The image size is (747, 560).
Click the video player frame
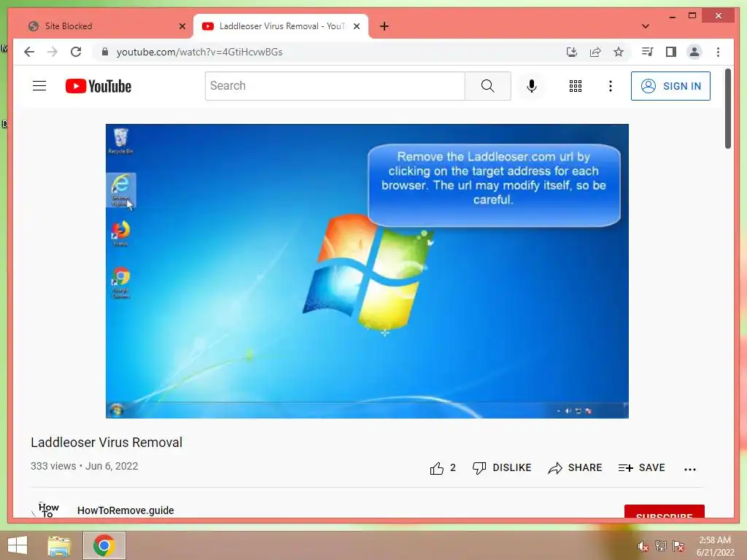pyautogui.click(x=368, y=271)
